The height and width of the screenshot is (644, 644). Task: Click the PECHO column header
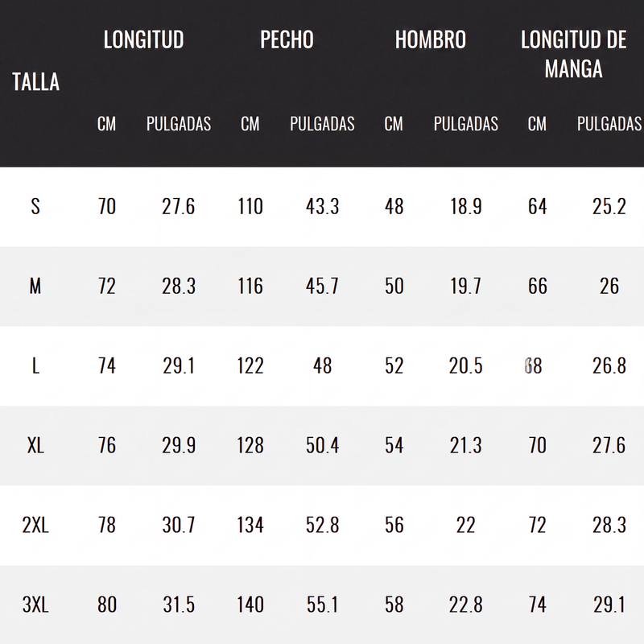287,39
